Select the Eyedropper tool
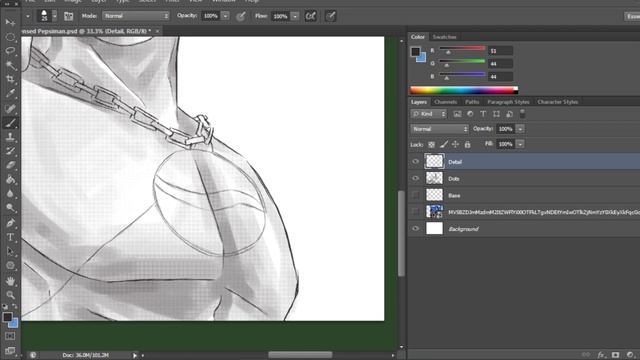 (10, 93)
